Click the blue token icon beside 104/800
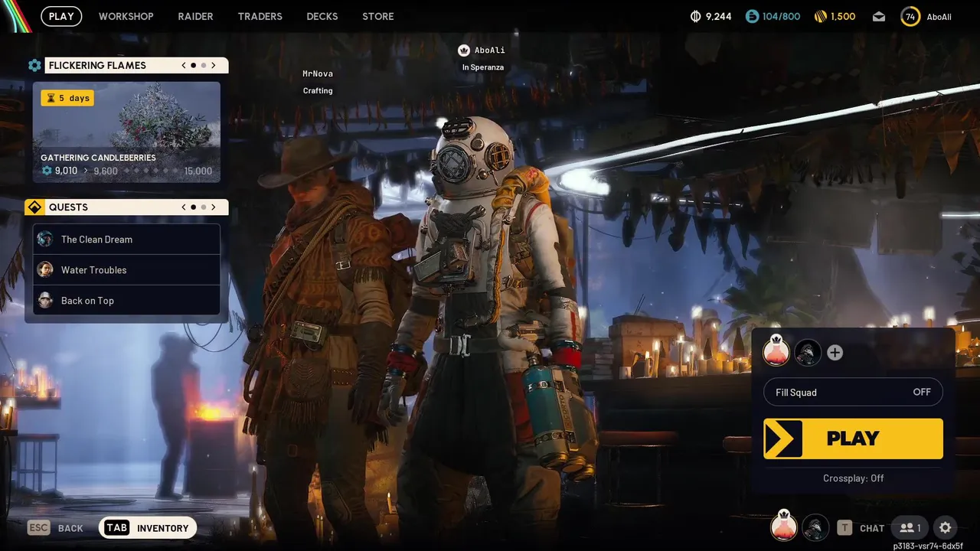The width and height of the screenshot is (980, 551). pos(752,16)
